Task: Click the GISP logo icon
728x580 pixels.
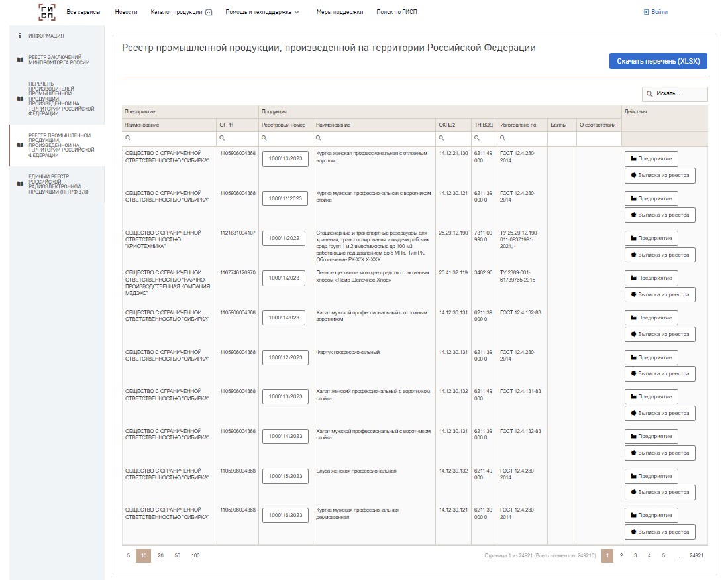Action: (47, 12)
